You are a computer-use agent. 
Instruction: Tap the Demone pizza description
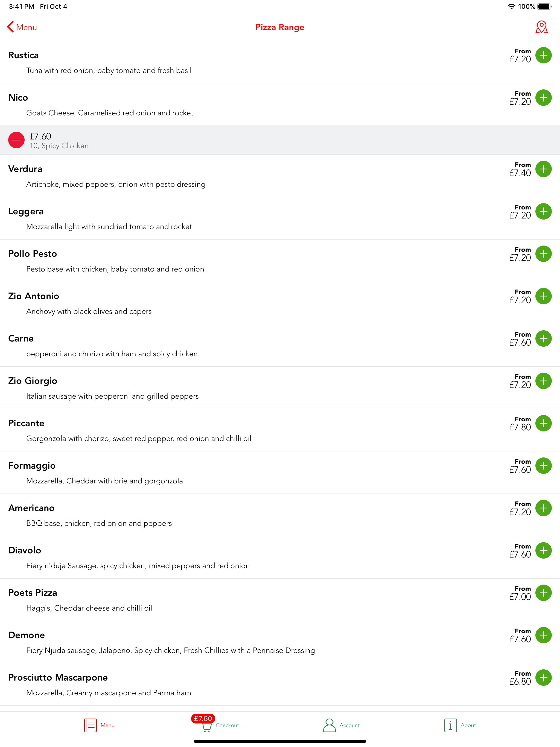point(171,650)
